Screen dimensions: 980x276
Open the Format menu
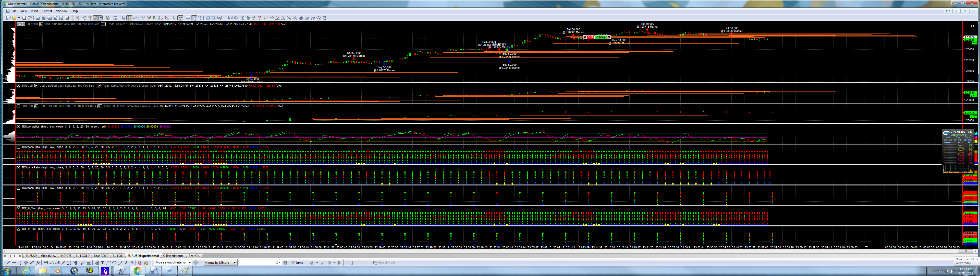pos(47,11)
